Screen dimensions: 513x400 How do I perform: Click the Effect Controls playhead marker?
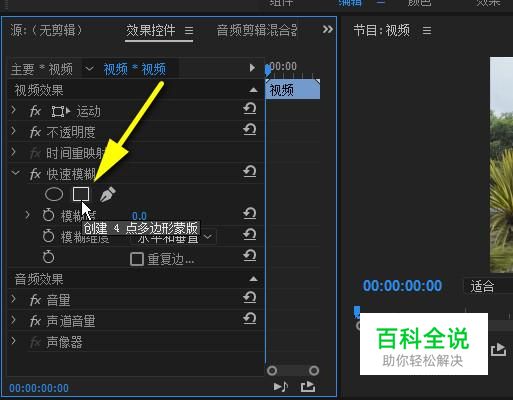[268, 70]
